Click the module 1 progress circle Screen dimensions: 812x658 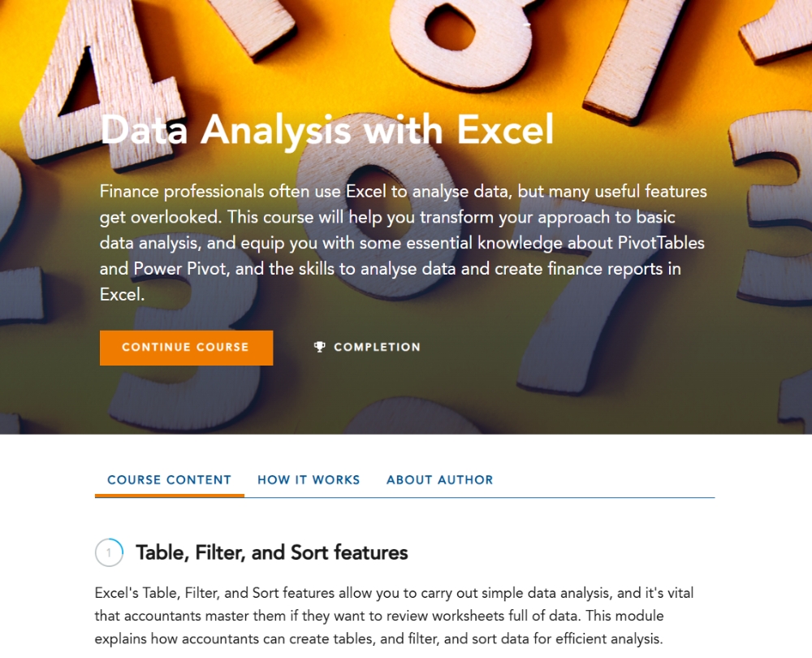pyautogui.click(x=109, y=553)
